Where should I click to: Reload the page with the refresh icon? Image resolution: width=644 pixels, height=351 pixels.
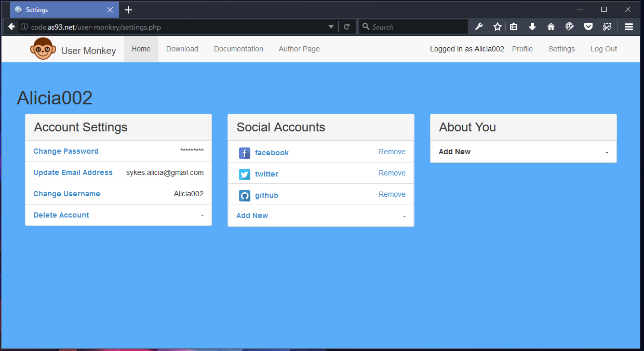347,26
